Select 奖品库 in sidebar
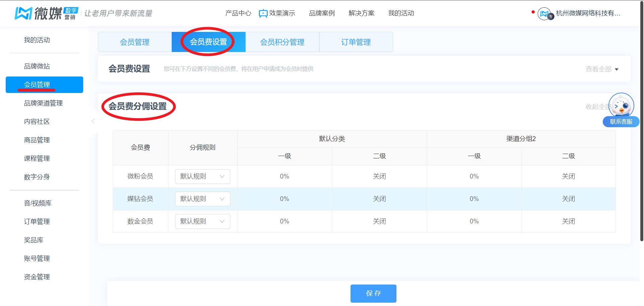This screenshot has height=306, width=644. [x=34, y=240]
